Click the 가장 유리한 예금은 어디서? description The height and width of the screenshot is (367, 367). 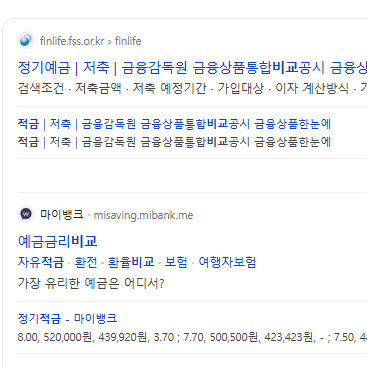[91, 283]
